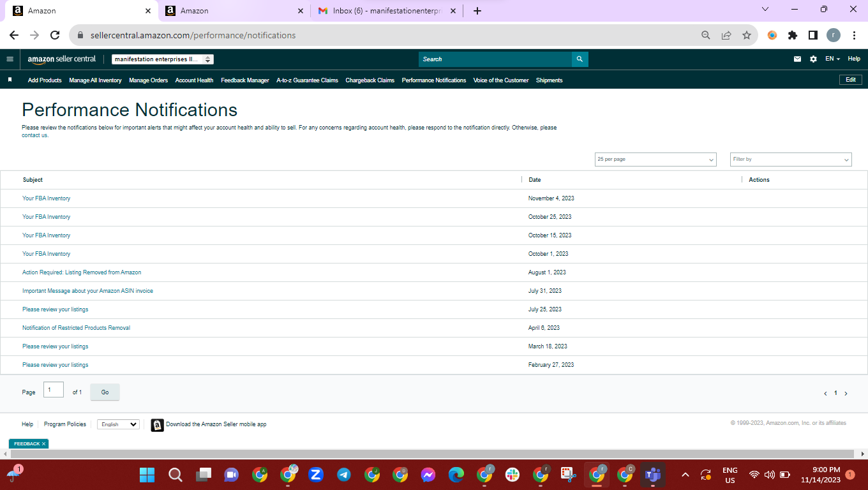
Task: Open the FBA Inventory notice dated November 4, 2023
Action: [x=47, y=198]
